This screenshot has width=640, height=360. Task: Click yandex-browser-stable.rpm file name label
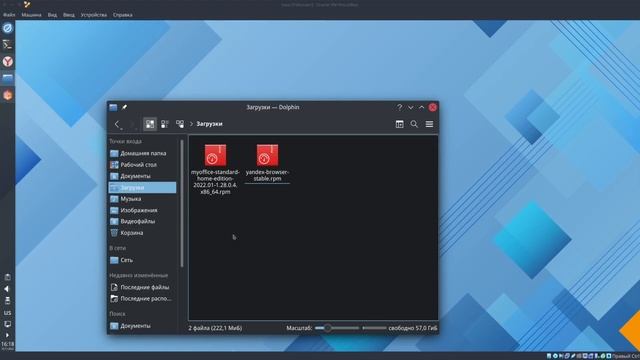(267, 176)
